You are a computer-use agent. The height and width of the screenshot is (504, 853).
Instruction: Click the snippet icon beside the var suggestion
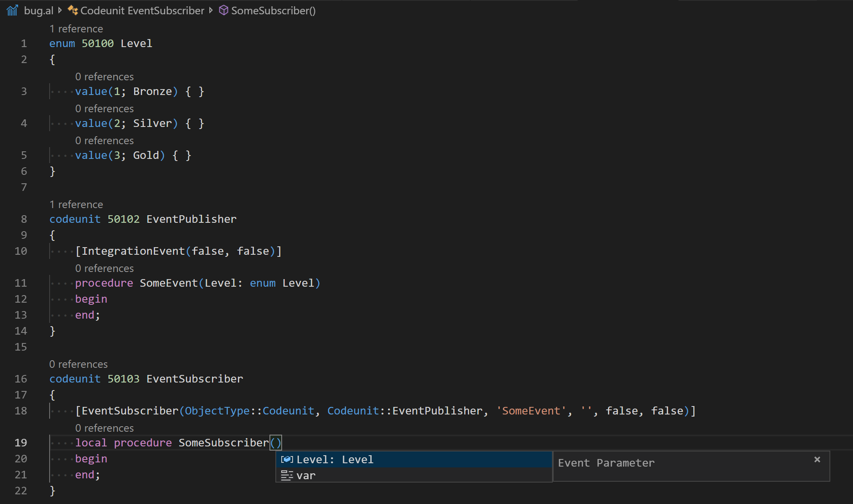[287, 475]
